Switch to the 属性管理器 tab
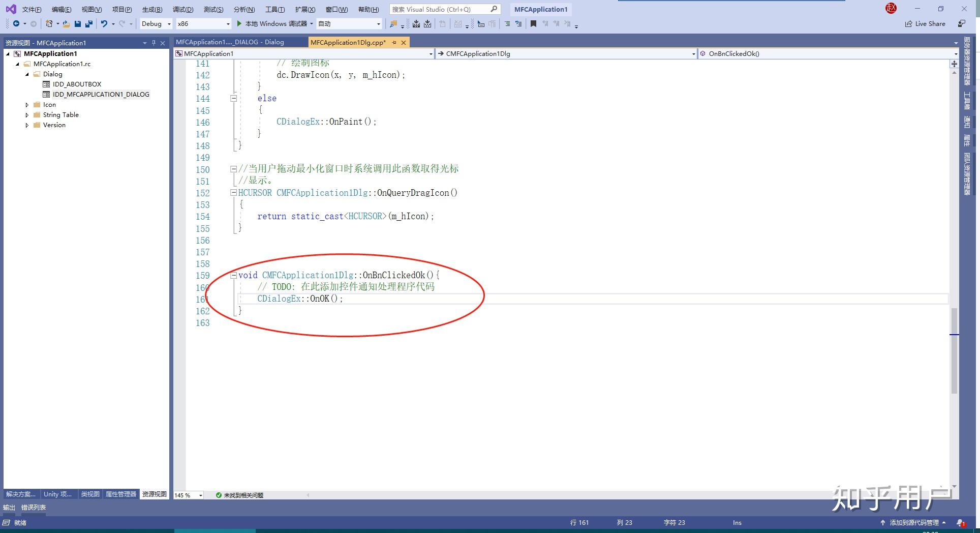This screenshot has height=533, width=980. (x=121, y=494)
